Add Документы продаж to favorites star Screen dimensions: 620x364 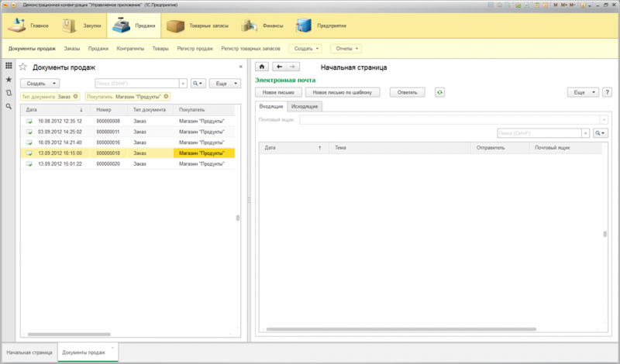click(x=23, y=67)
